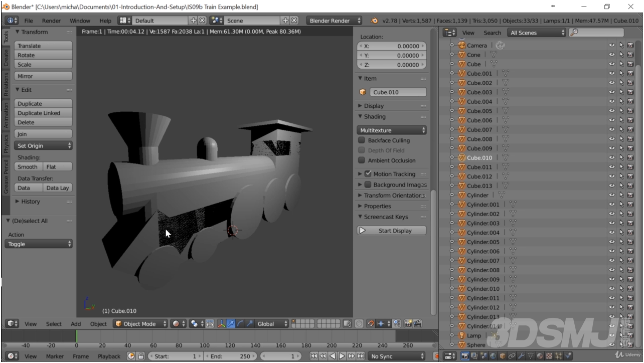Screen dimensions: 644x363
Task: Click play animation forward button
Action: coord(342,356)
